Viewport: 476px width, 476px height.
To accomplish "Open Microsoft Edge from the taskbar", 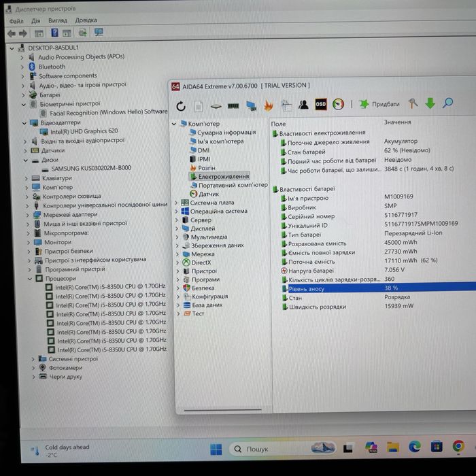I will coord(414,447).
